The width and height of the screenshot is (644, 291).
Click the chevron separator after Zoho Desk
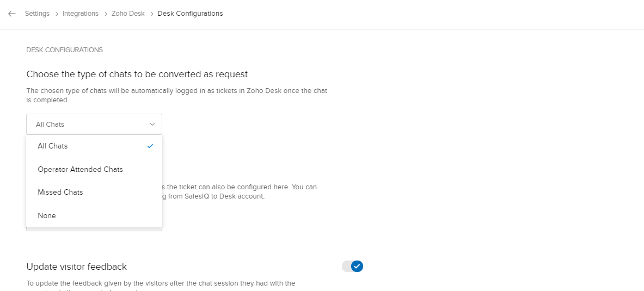point(151,14)
